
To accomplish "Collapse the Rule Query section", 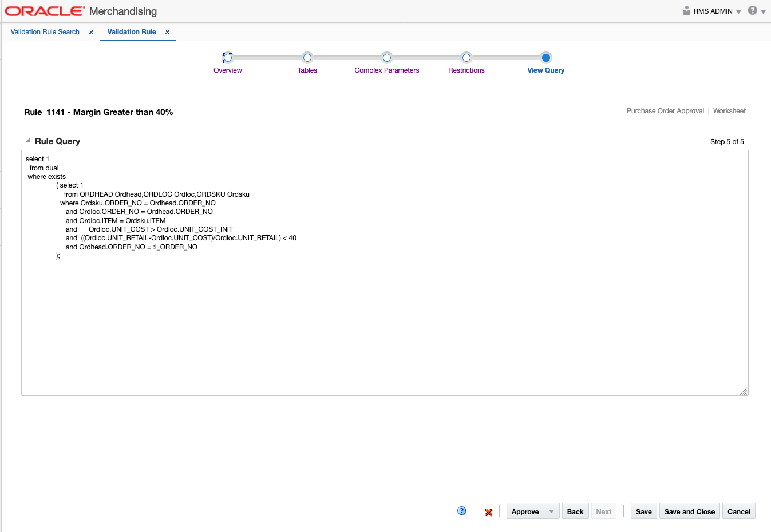I will tap(27, 139).
